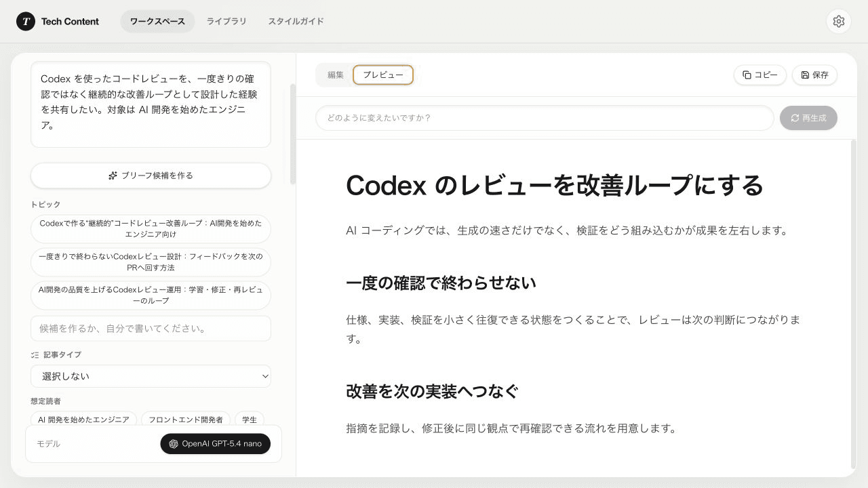Select topic candidate starting with Codexで作る

click(x=151, y=228)
